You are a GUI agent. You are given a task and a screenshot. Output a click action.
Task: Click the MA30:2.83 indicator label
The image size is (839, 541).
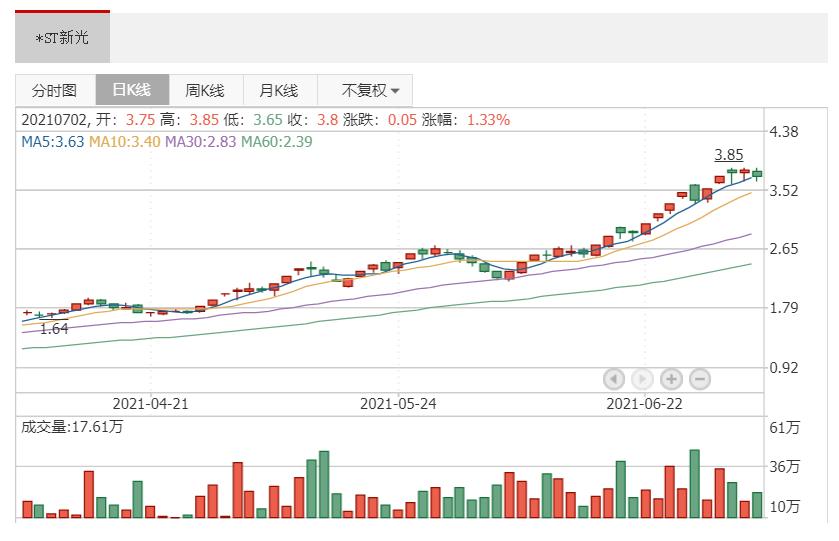tap(201, 142)
